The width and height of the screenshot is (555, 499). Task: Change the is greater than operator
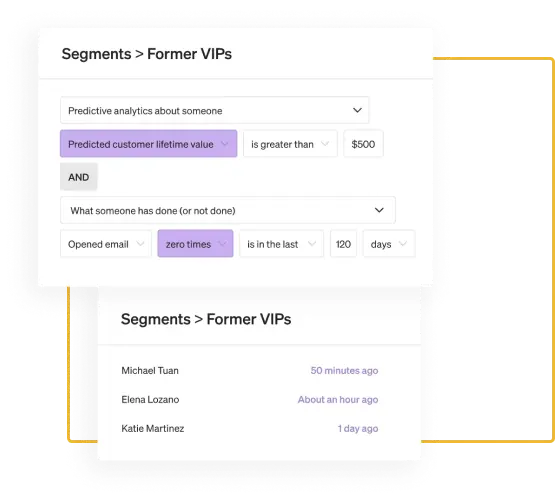[x=290, y=144]
